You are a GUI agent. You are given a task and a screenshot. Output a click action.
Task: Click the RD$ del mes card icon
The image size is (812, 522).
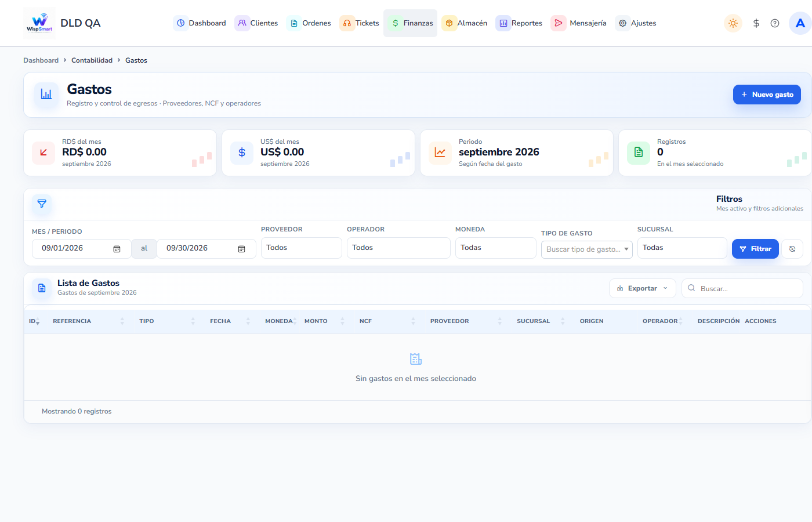(x=43, y=153)
